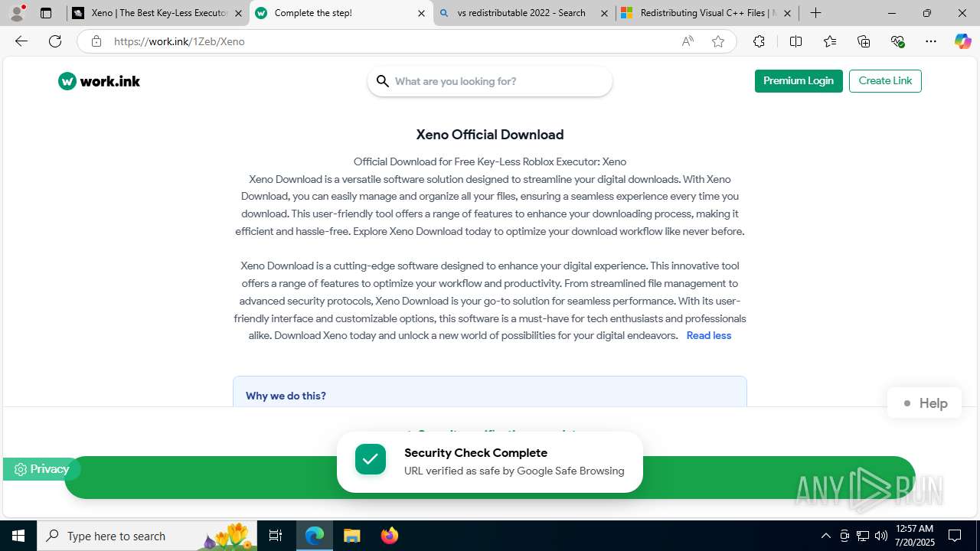Close the Complete the step! tab
This screenshot has height=551, width=980.
[421, 13]
